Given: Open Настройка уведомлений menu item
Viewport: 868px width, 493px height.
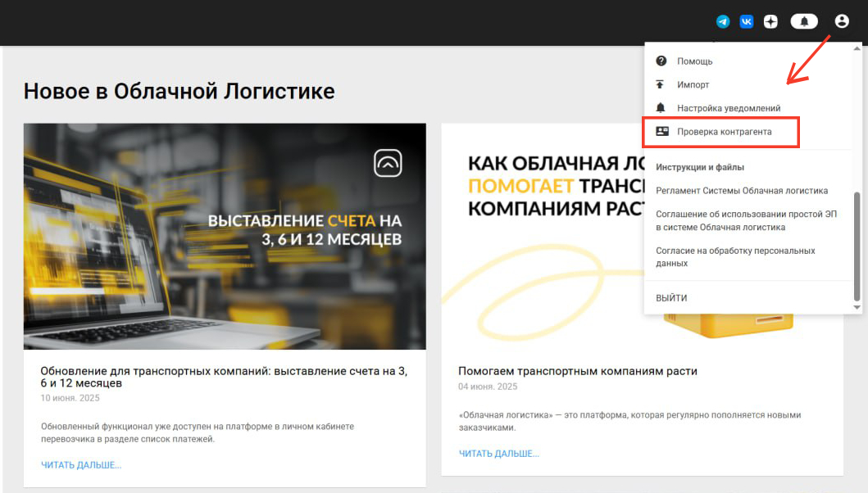Looking at the screenshot, I should pyautogui.click(x=728, y=108).
